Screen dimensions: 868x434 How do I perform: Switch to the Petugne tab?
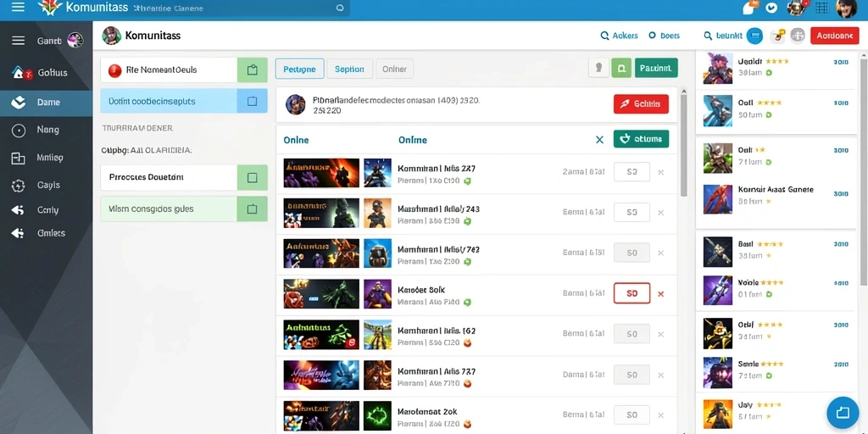pos(299,70)
